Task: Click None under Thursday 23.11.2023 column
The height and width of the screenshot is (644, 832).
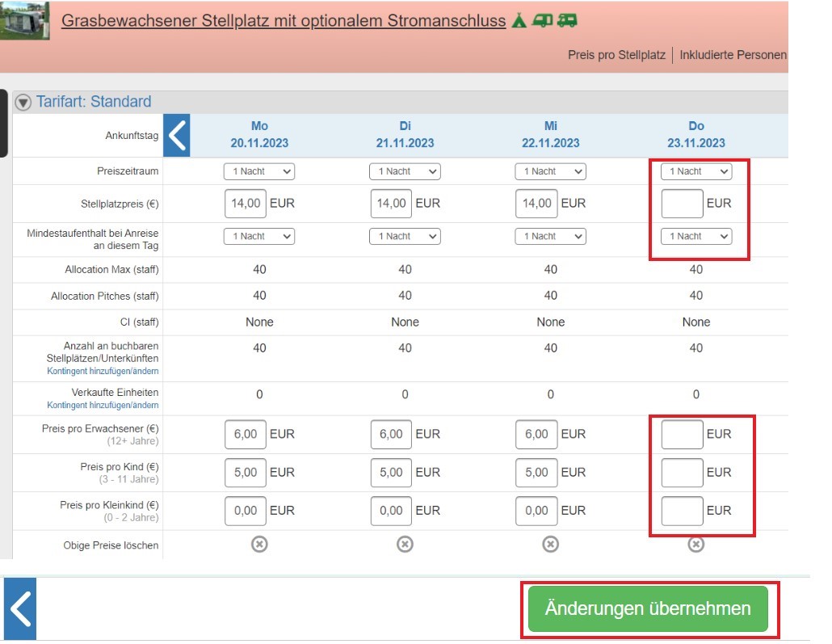Action: 696,322
